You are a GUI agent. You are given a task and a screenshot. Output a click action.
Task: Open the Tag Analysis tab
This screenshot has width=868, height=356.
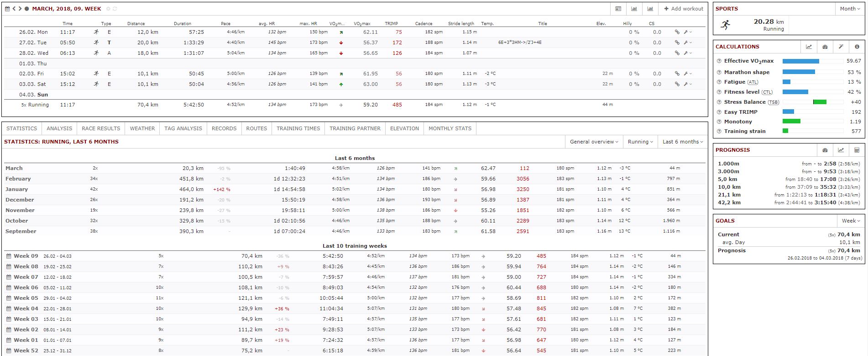pos(183,128)
